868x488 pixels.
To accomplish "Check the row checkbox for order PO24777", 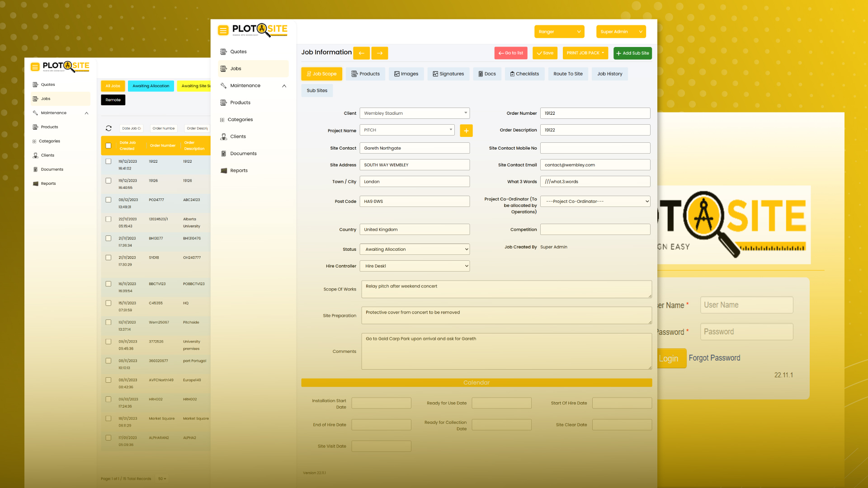I will click(x=108, y=200).
